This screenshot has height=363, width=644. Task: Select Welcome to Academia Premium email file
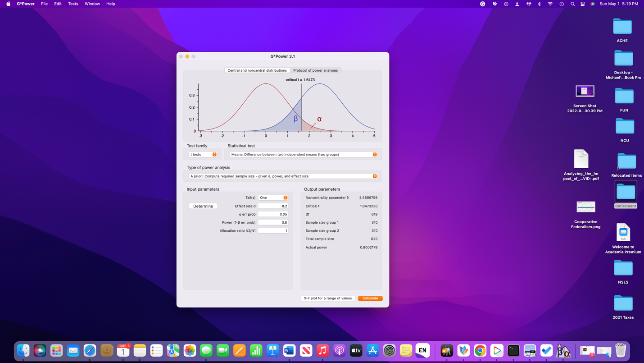(x=623, y=232)
